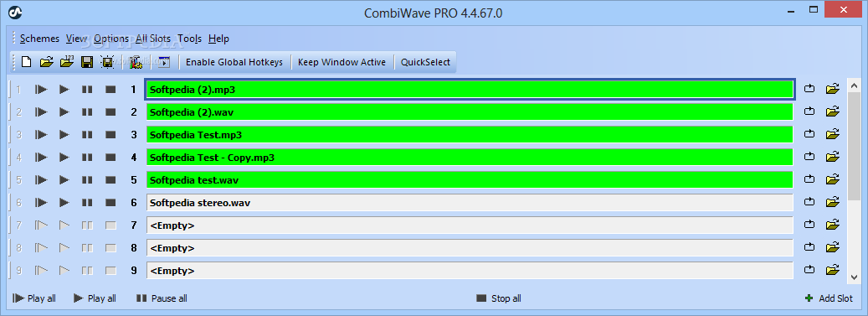The image size is (868, 316).
Task: Browse file for slot 1 folder icon
Action: click(x=833, y=89)
